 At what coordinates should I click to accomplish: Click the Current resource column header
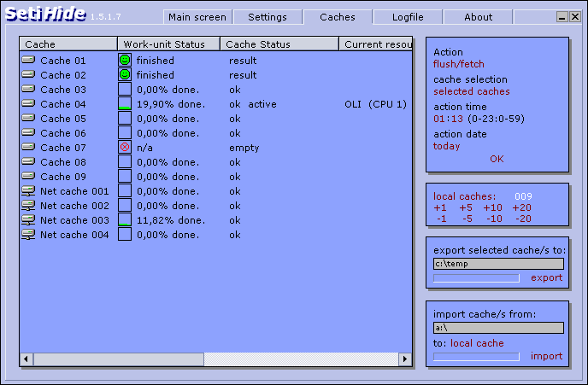376,44
